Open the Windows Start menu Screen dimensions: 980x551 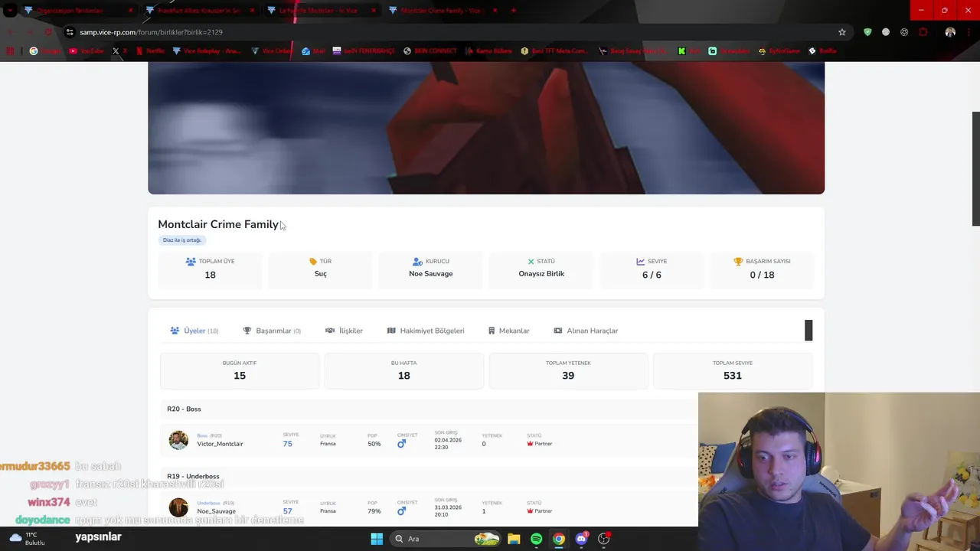pyautogui.click(x=377, y=539)
